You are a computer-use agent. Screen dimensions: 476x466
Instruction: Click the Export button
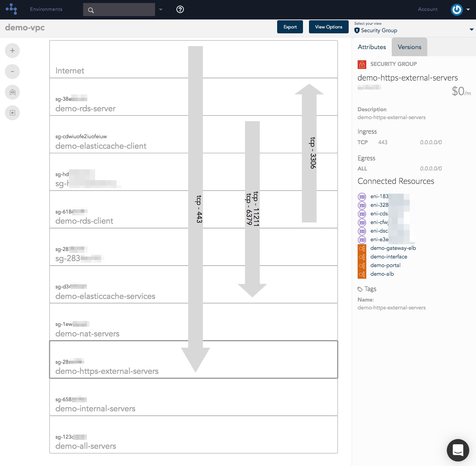290,27
